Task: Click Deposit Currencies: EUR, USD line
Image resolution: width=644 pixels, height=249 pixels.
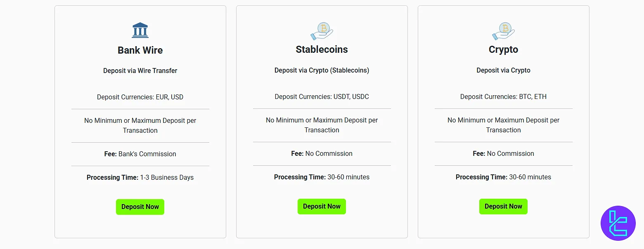Action: [140, 97]
